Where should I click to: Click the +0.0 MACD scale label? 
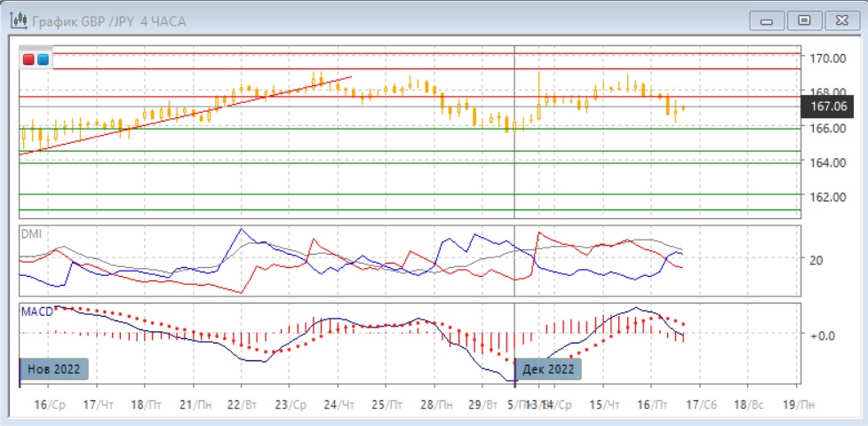click(821, 335)
